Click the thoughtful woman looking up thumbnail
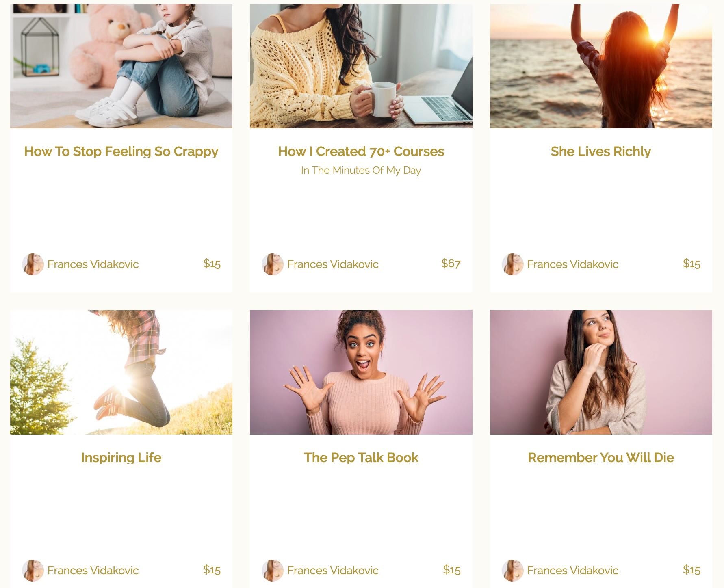Image resolution: width=724 pixels, height=588 pixels. (601, 372)
